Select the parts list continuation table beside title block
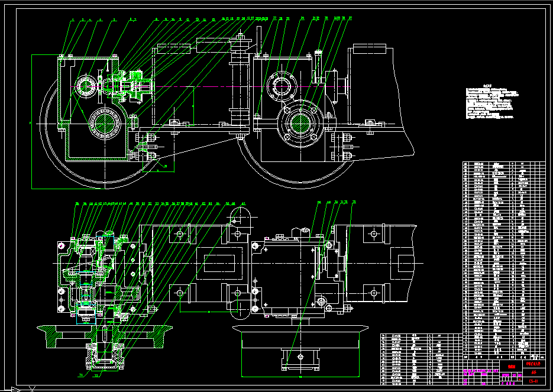The width and height of the screenshot is (553, 392). pos(422,359)
